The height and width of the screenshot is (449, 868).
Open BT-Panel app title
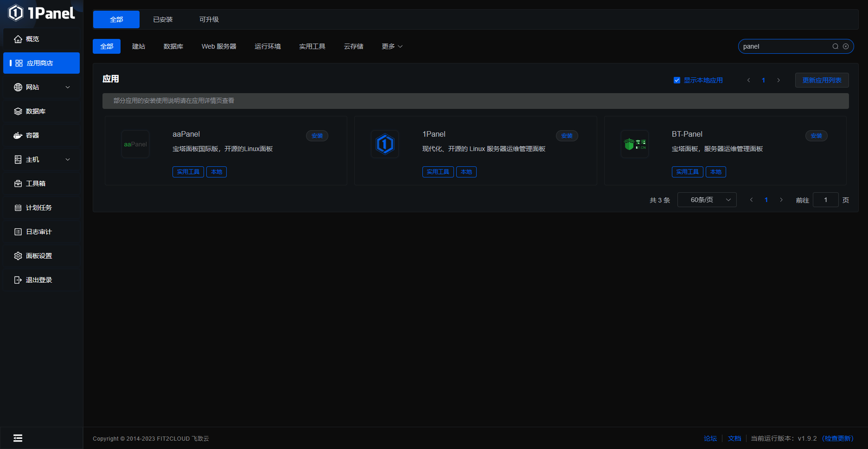point(687,134)
